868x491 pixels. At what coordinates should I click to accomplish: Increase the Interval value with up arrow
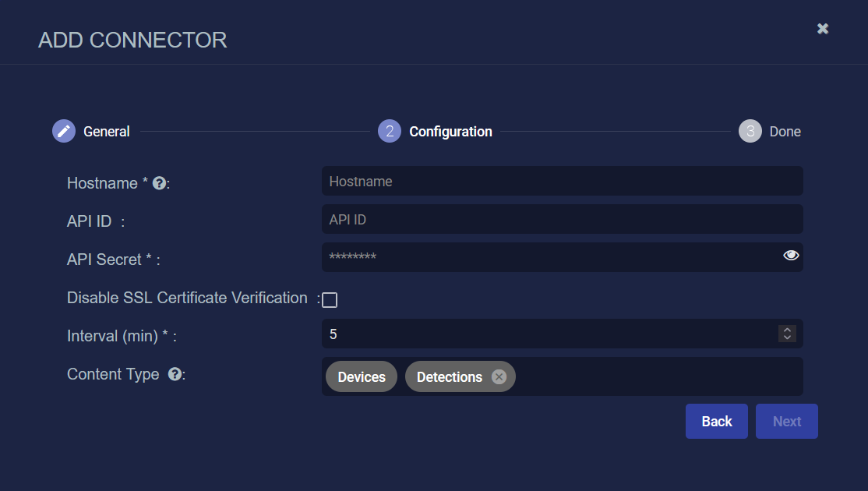point(787,330)
